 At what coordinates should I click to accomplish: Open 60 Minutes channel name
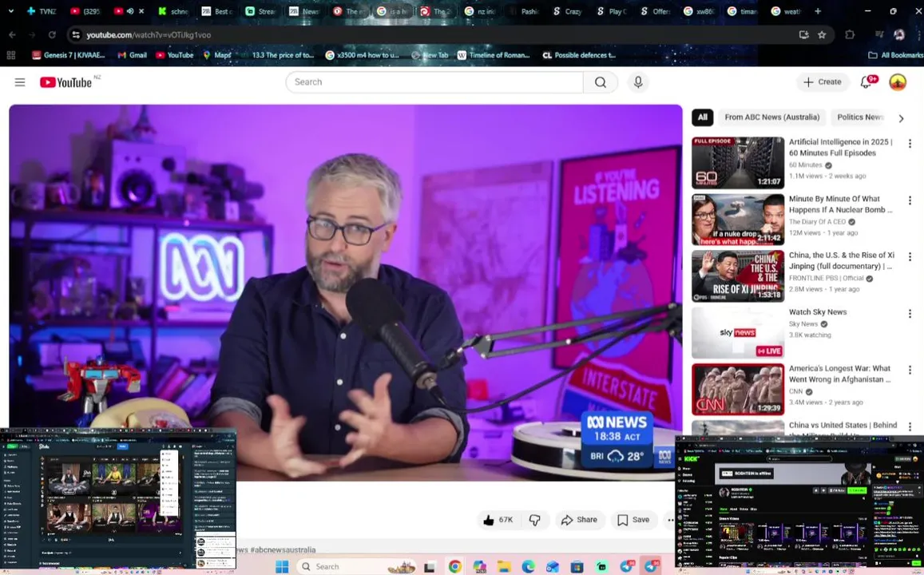805,165
